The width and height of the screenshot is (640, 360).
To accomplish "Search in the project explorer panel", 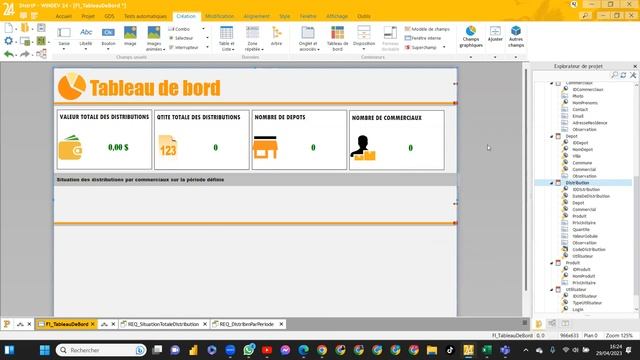I will [x=614, y=75].
